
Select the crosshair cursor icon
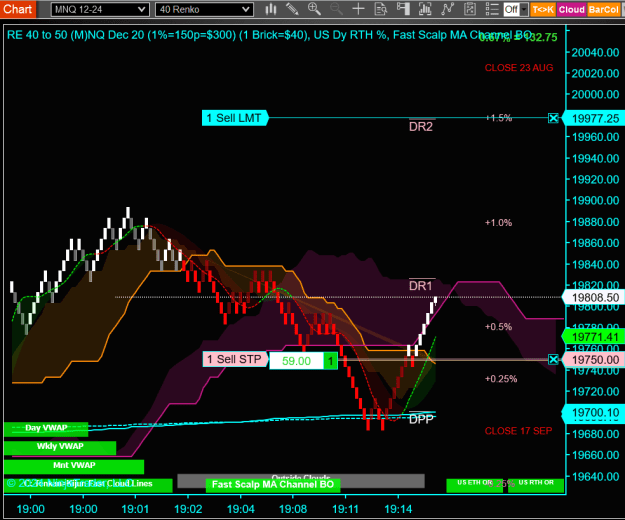coord(358,9)
